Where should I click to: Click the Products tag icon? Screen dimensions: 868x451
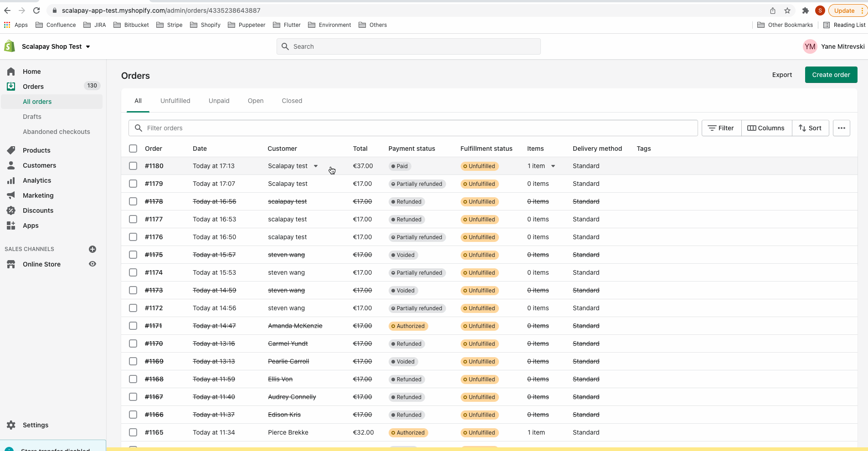tap(11, 150)
